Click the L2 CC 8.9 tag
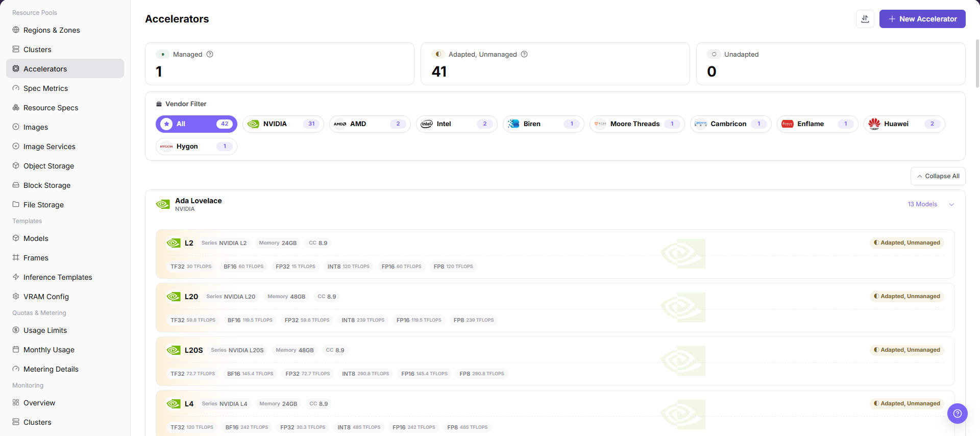The height and width of the screenshot is (436, 980). [318, 243]
